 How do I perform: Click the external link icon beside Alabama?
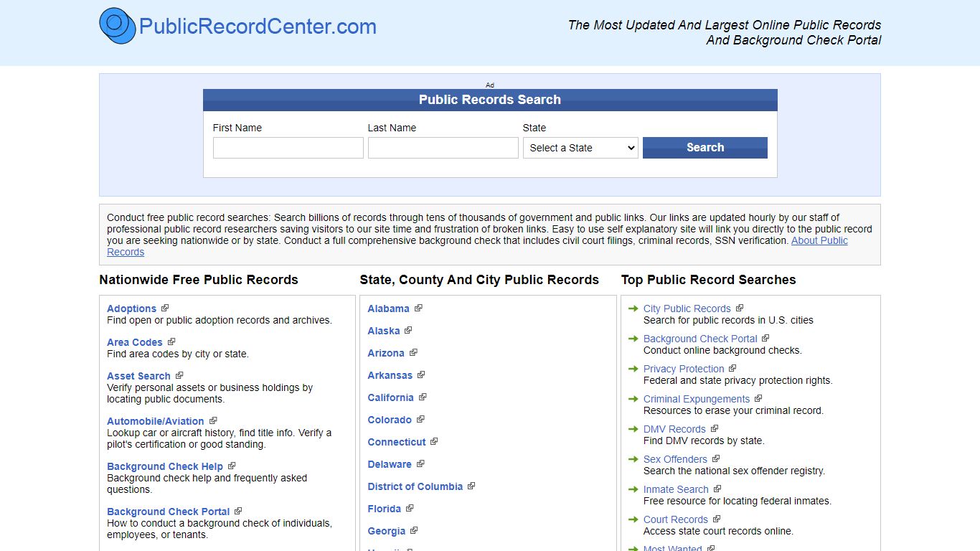tap(419, 308)
